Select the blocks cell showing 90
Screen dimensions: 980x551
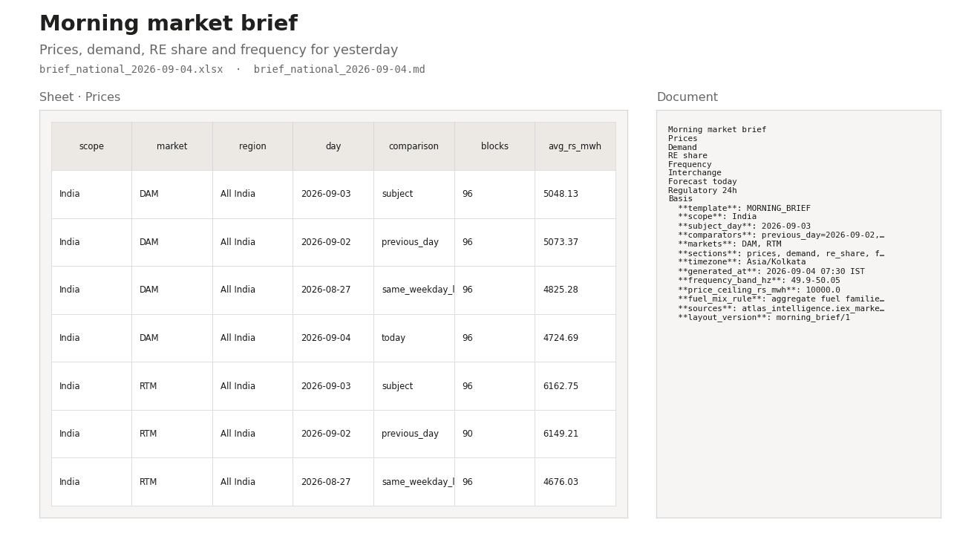(x=494, y=434)
